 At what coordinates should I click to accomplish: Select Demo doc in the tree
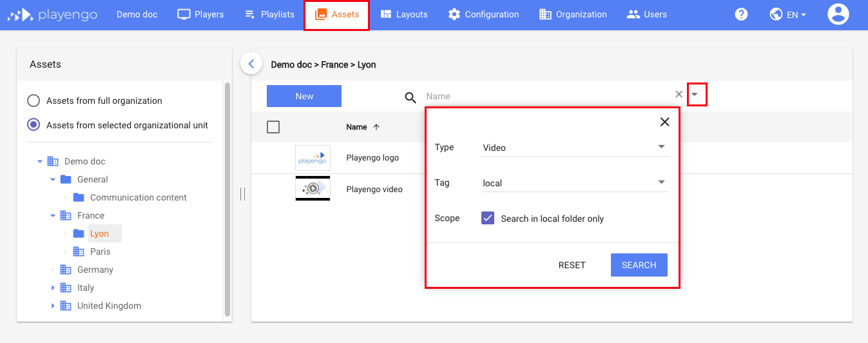(84, 161)
